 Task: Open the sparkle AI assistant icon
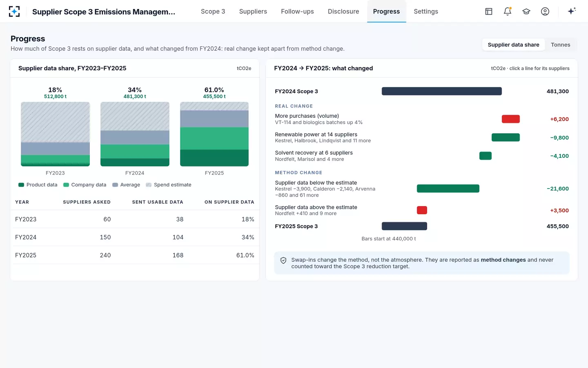[572, 11]
